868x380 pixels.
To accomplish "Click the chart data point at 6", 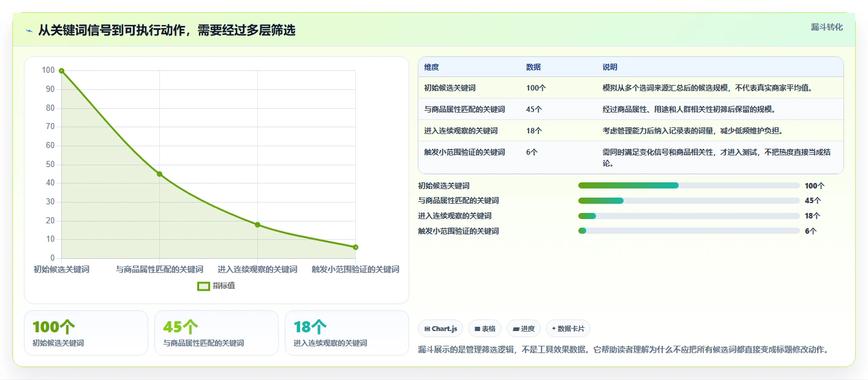I will tap(355, 247).
